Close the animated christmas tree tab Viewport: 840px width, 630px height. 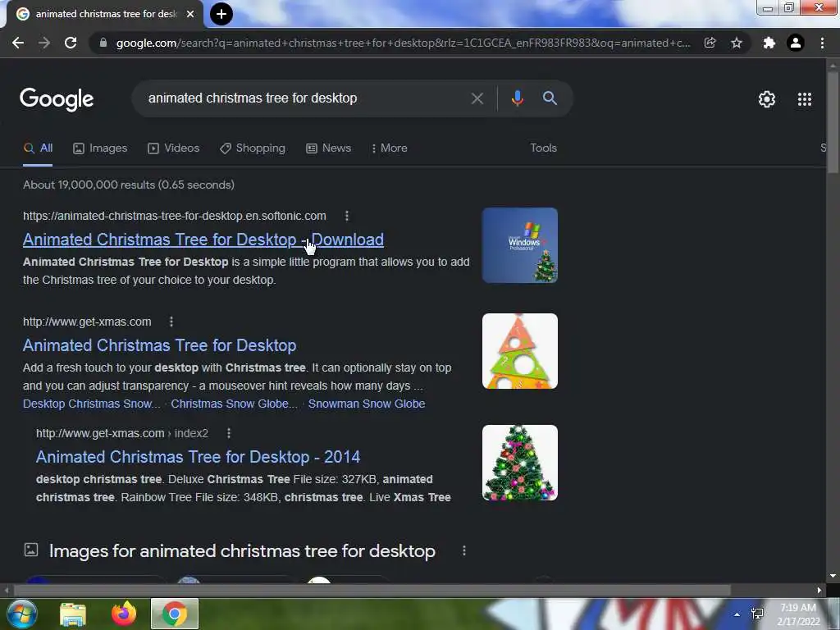pos(190,14)
